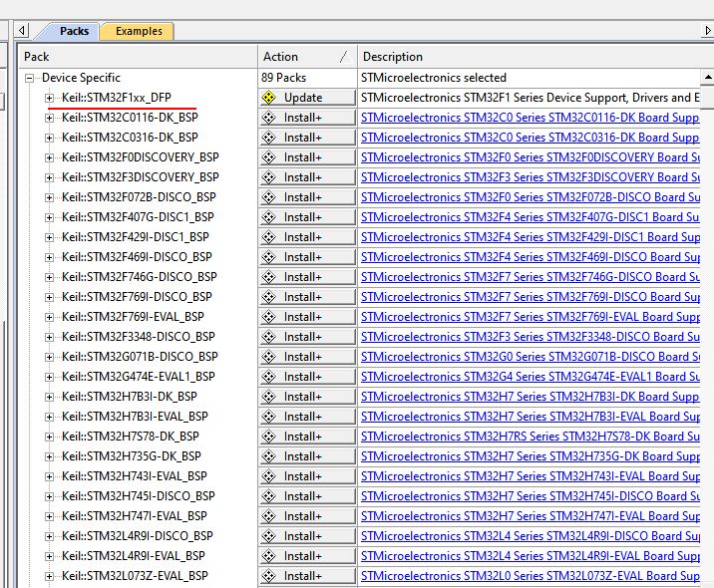Install the STM32F407G-DISC1_BSP pack
Viewport: 714px width, 588px height.
coord(308,217)
